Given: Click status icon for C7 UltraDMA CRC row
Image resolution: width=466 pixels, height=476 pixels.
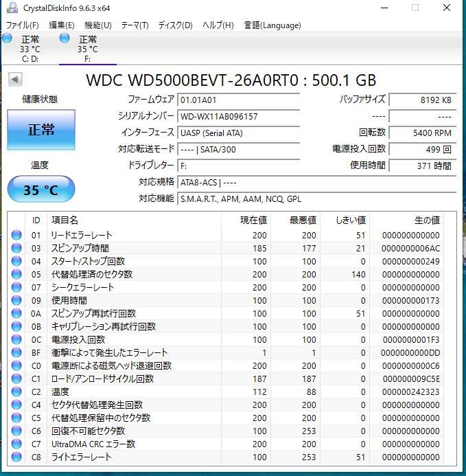Looking at the screenshot, I should pos(16,444).
